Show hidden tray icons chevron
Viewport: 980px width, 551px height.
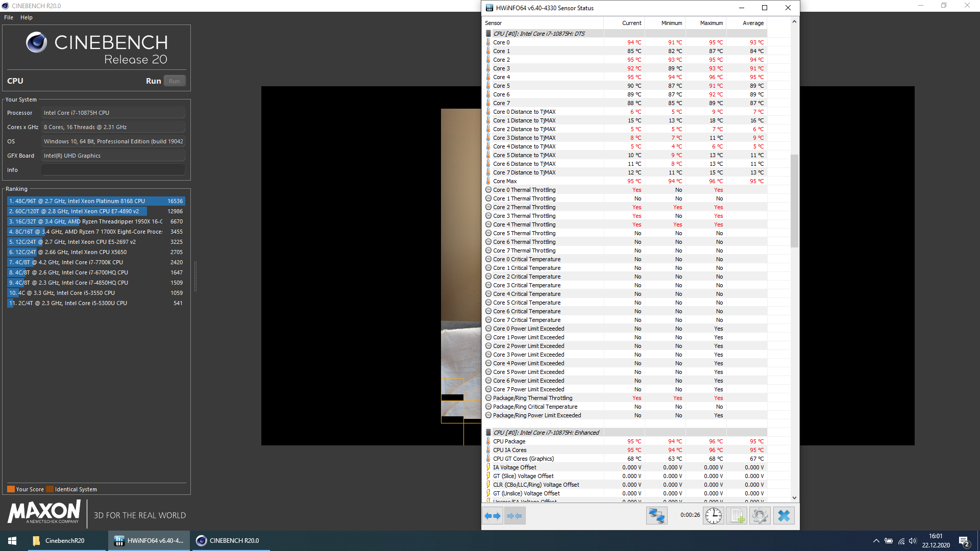pos(876,541)
